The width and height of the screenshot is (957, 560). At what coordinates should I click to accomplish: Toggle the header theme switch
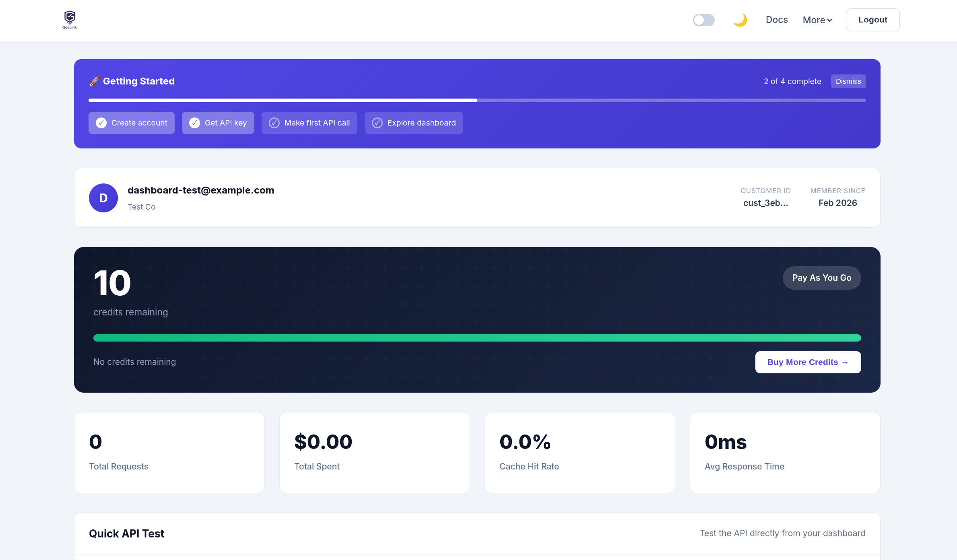tap(703, 20)
